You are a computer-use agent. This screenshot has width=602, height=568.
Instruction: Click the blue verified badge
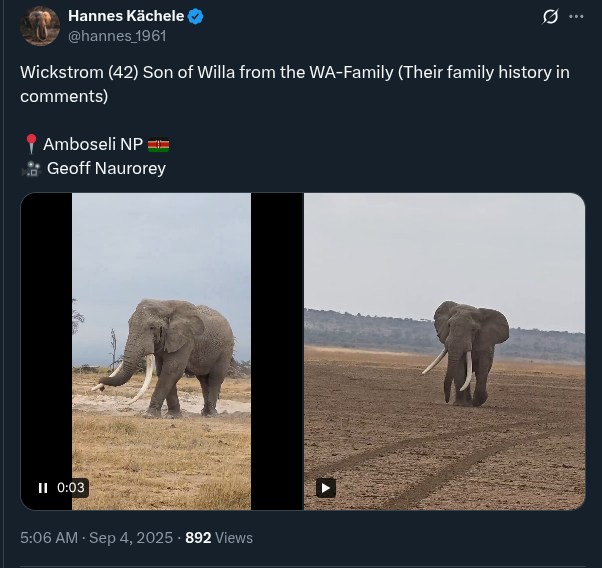(196, 16)
